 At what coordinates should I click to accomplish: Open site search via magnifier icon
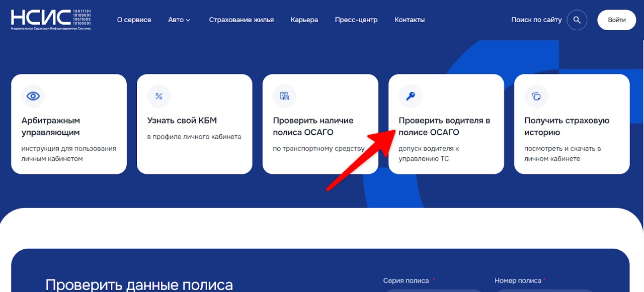577,20
